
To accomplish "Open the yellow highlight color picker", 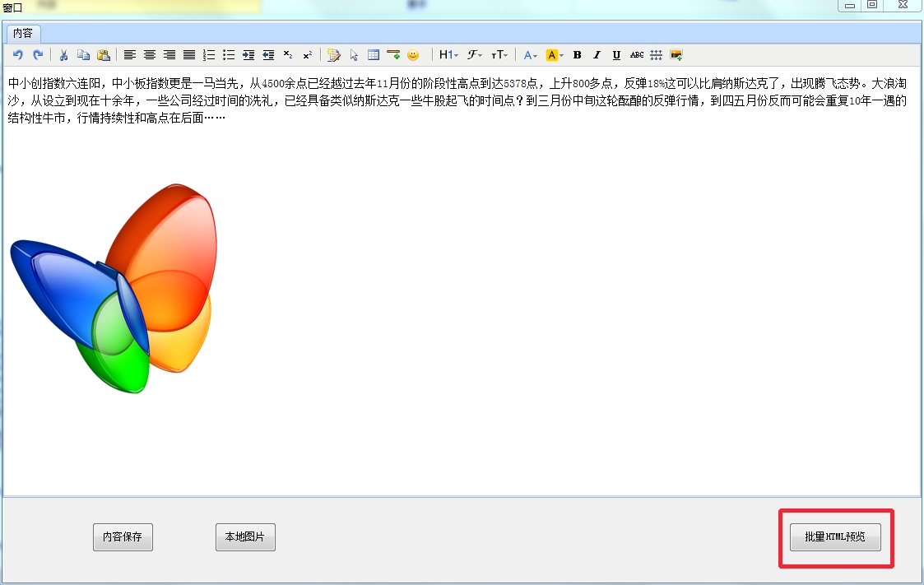I will pos(555,55).
